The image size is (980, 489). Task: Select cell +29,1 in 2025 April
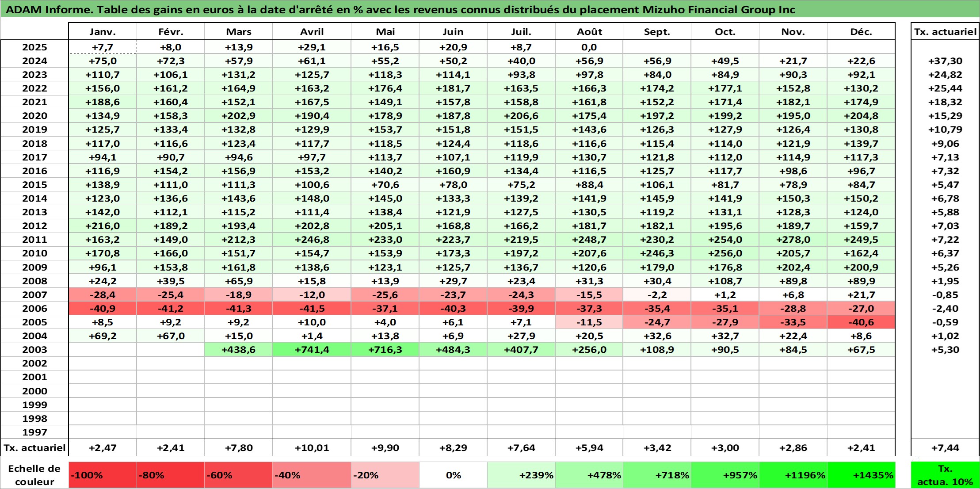[x=312, y=47]
